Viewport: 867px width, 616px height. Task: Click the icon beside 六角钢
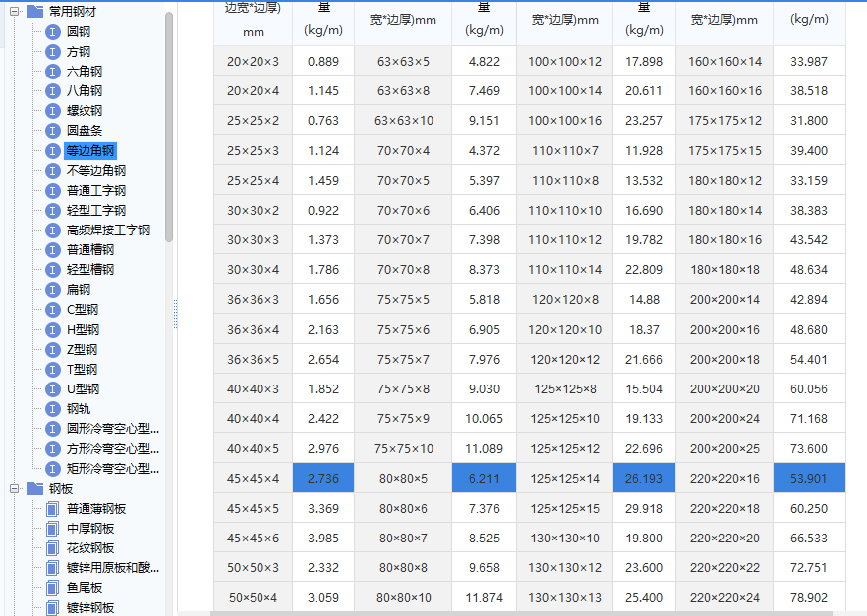[52, 72]
